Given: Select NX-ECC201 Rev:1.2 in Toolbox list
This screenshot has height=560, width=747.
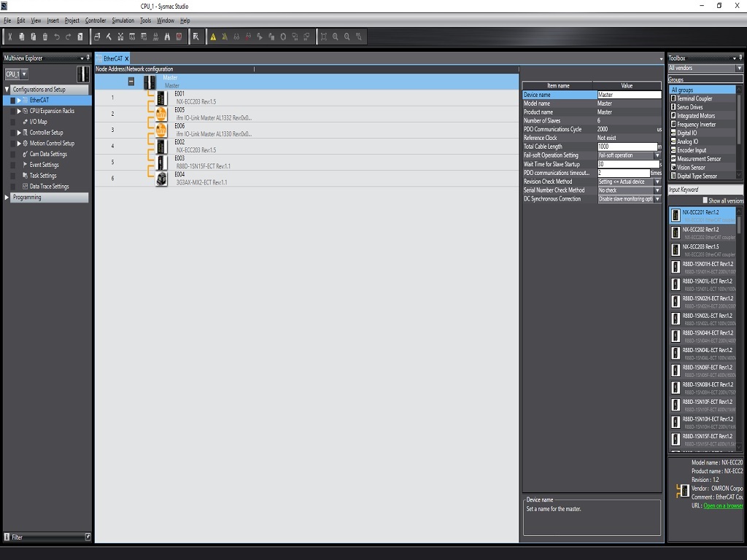Looking at the screenshot, I should (703, 216).
